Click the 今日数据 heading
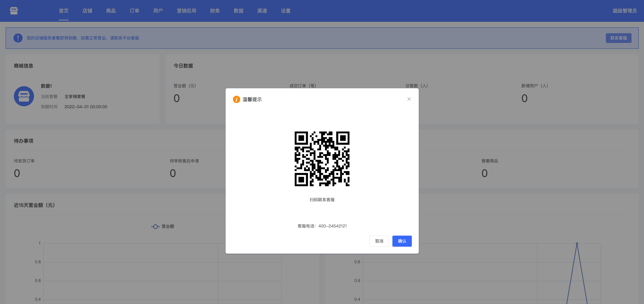Viewport: 644px width, 304px height. pos(183,66)
